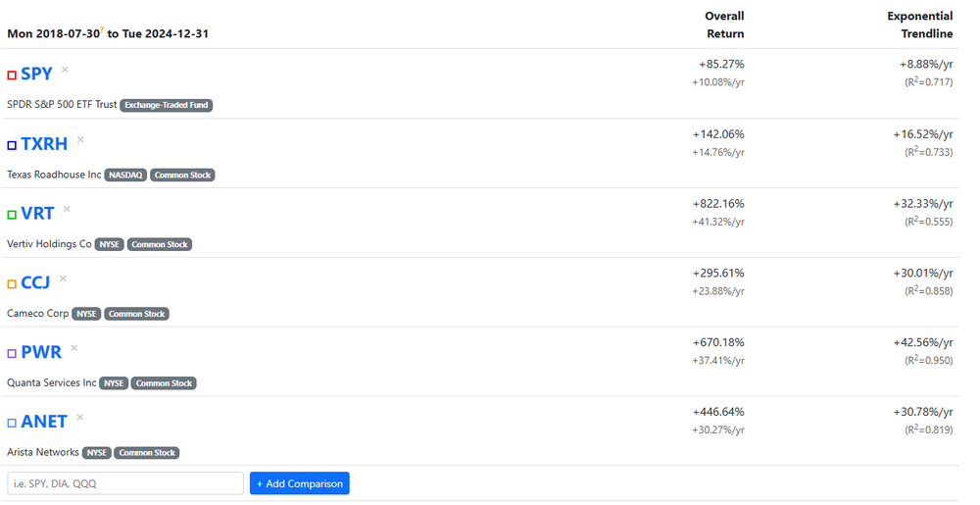
Task: Click the footnote marker after the start date
Action: click(x=101, y=29)
